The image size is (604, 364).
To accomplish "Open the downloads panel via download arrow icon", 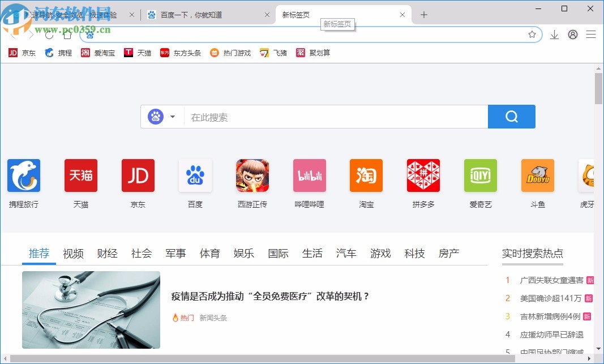I will click(x=554, y=35).
